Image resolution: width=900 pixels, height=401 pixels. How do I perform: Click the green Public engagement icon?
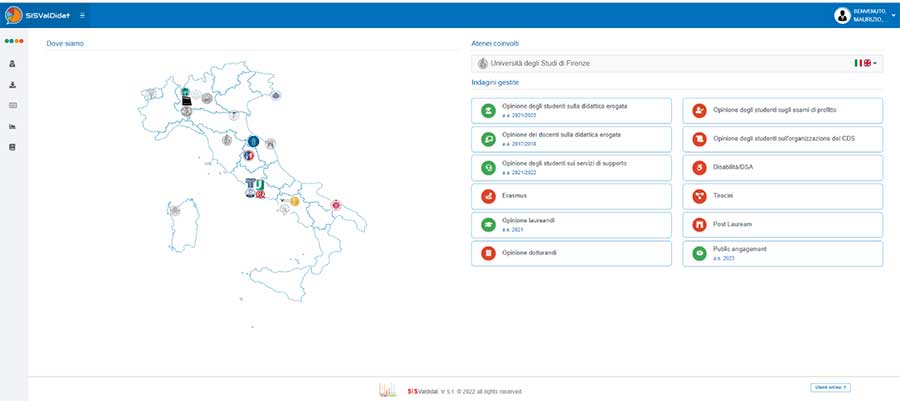pyautogui.click(x=700, y=254)
